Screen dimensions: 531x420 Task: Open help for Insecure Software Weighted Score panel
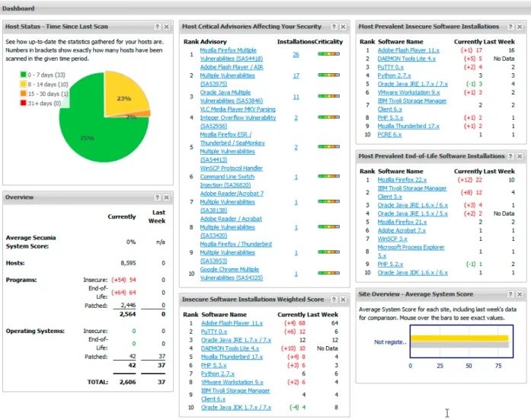pyautogui.click(x=334, y=300)
